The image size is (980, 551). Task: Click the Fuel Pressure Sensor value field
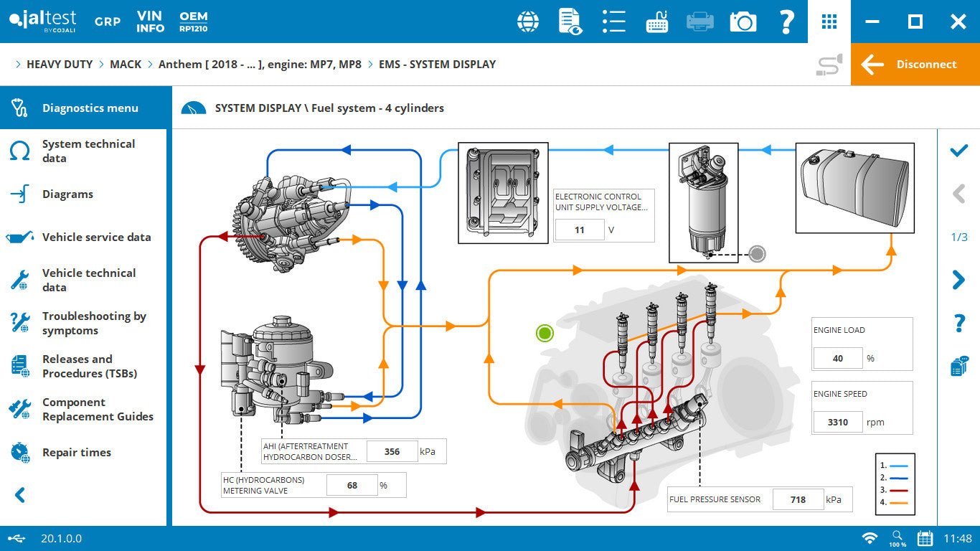(x=798, y=499)
